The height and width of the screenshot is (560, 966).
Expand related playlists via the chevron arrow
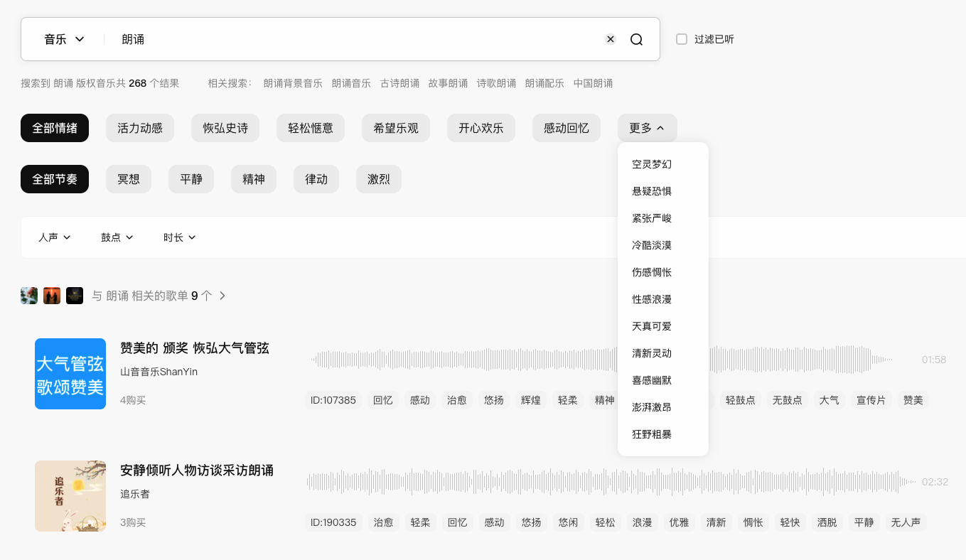[222, 296]
